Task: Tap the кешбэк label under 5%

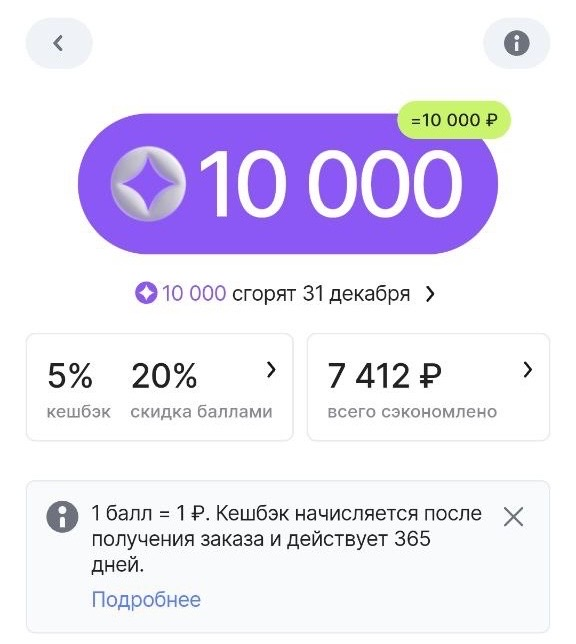Action: pyautogui.click(x=79, y=412)
